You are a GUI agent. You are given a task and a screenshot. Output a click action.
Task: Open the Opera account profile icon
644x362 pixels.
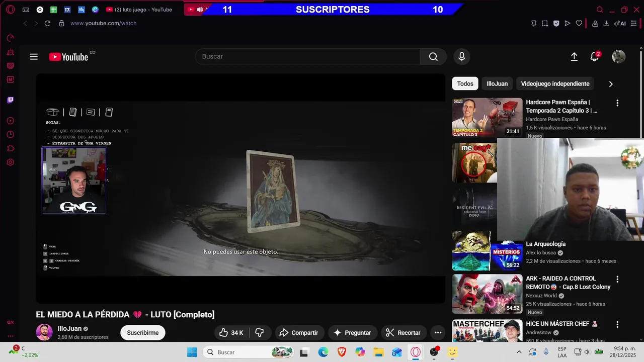(x=595, y=23)
